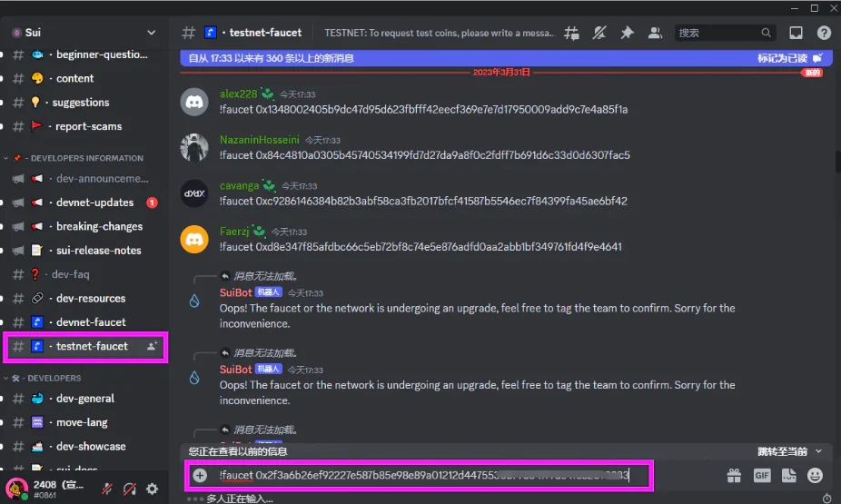Open the threads icon in channel header
841x504 pixels.
pos(571,33)
